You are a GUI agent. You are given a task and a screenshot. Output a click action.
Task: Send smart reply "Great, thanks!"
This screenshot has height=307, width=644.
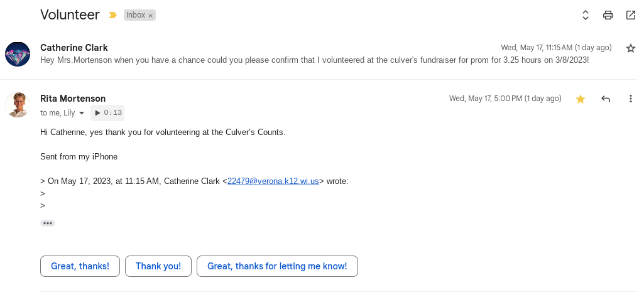80,266
